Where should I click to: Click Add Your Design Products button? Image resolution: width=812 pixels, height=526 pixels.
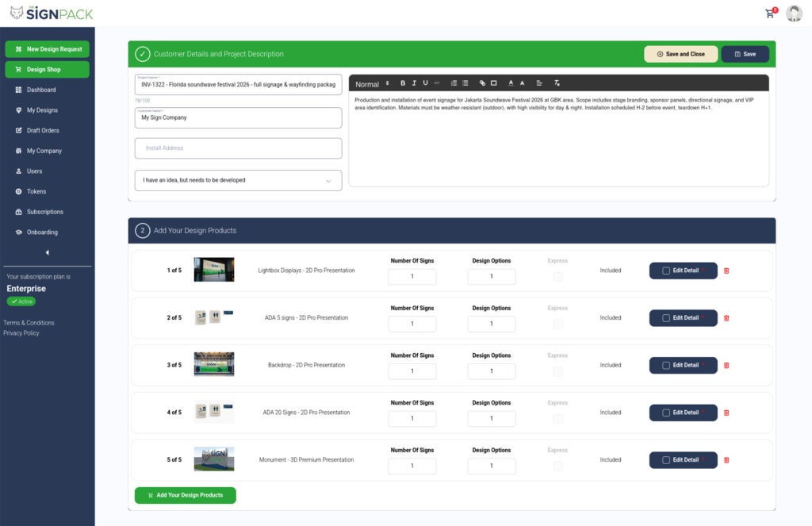pos(186,495)
